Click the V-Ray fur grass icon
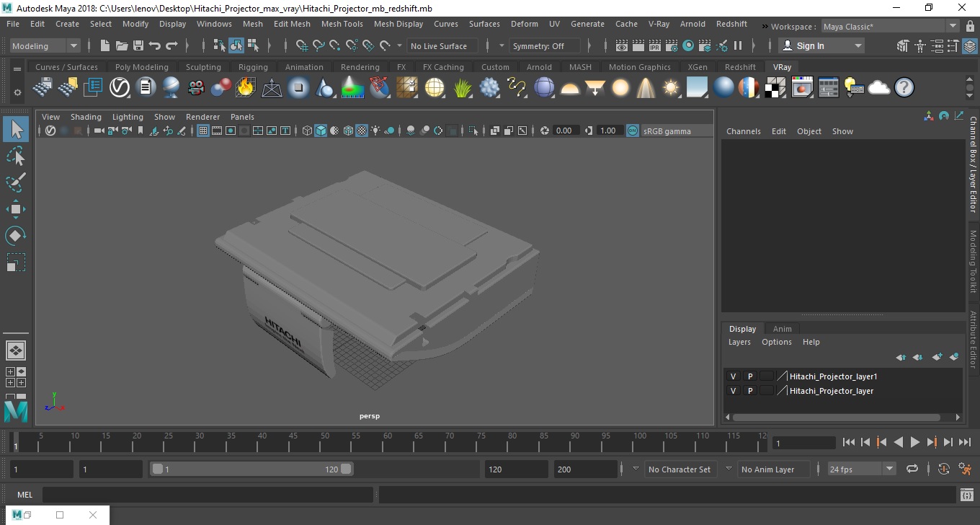 point(463,88)
